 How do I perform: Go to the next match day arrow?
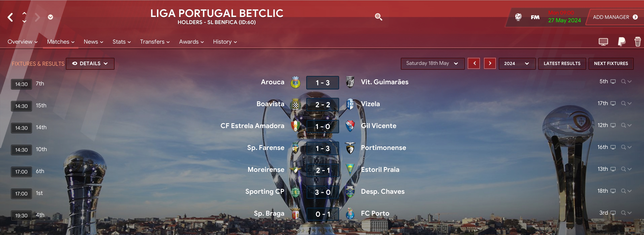pyautogui.click(x=490, y=64)
